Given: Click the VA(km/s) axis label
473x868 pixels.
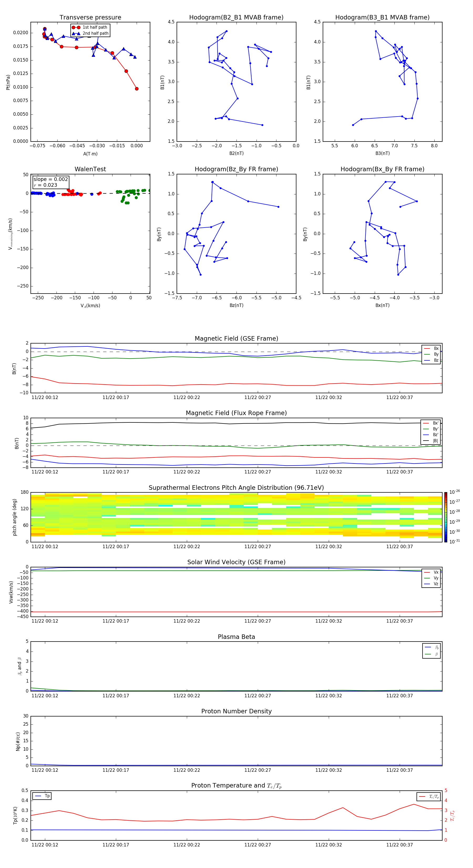Looking at the screenshot, I should 90,306.
